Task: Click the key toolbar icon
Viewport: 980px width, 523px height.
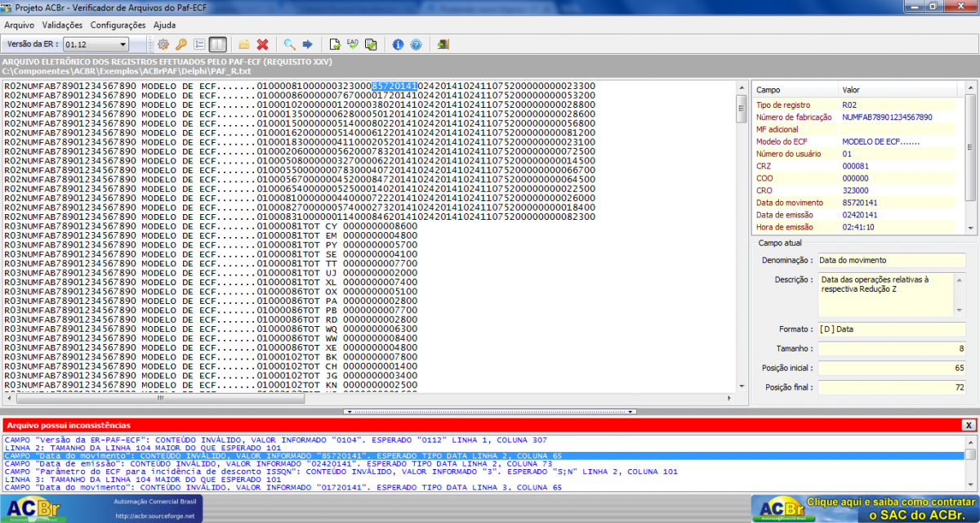Action: point(181,44)
